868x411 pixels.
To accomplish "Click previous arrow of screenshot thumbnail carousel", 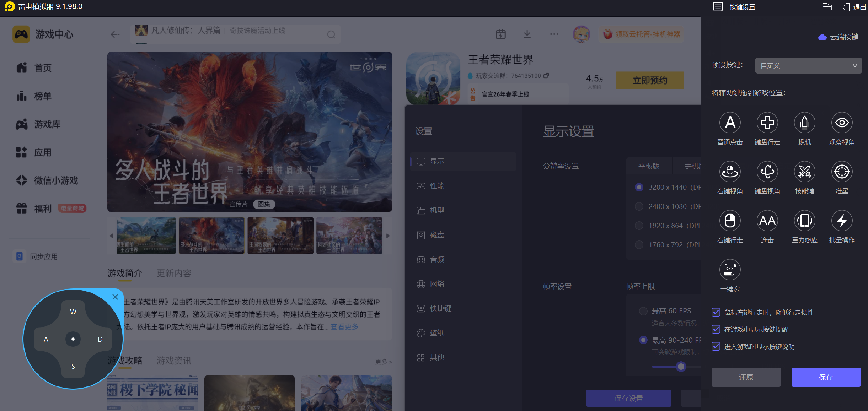I will 112,236.
